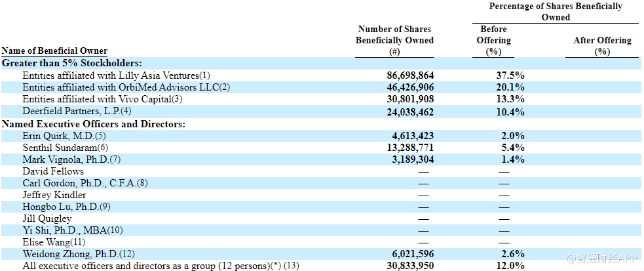Select 'Entities affiliated with Vivo Capital(3)'

point(102,99)
